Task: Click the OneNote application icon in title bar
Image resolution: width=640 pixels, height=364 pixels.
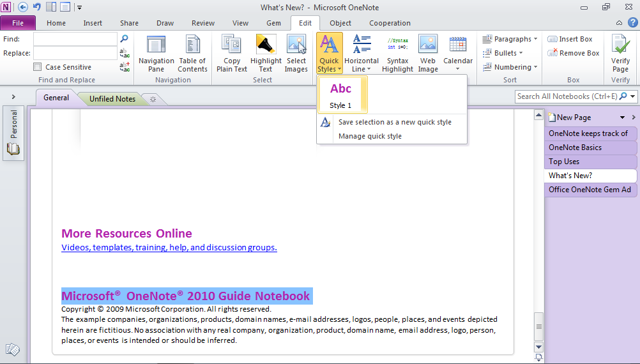Action: pos(6,7)
